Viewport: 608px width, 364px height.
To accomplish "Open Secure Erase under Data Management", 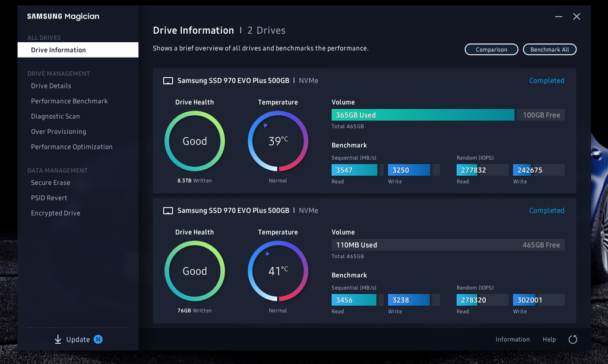I will [x=50, y=183].
